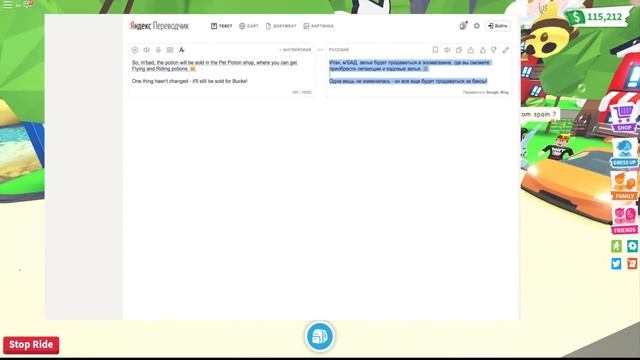640x360 pixels.
Task: Open translator settings gear
Action: coord(477,26)
